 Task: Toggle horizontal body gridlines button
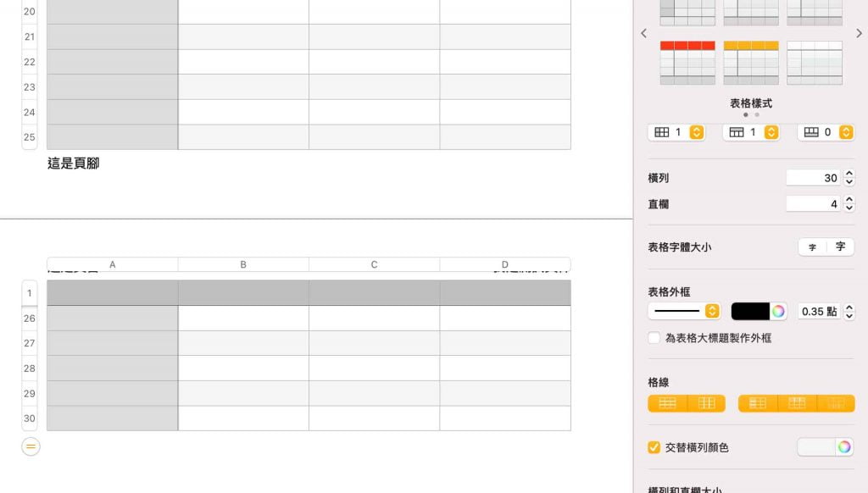tap(667, 403)
